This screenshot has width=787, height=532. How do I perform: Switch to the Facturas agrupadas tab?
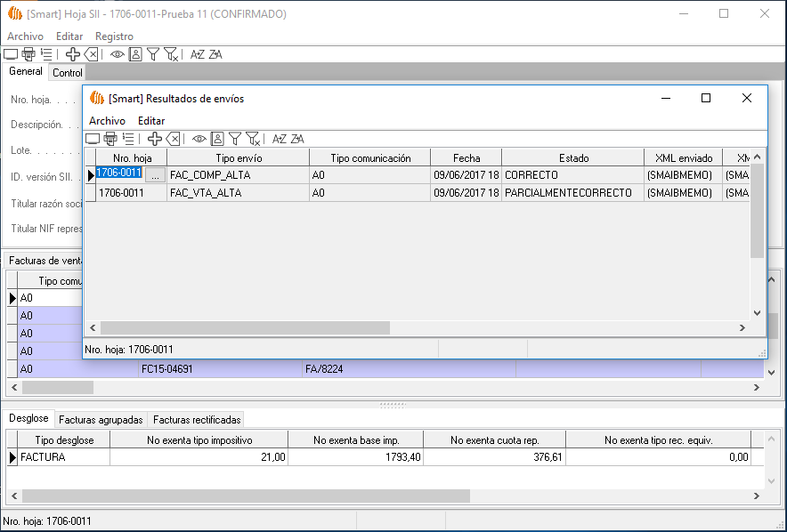click(x=101, y=419)
